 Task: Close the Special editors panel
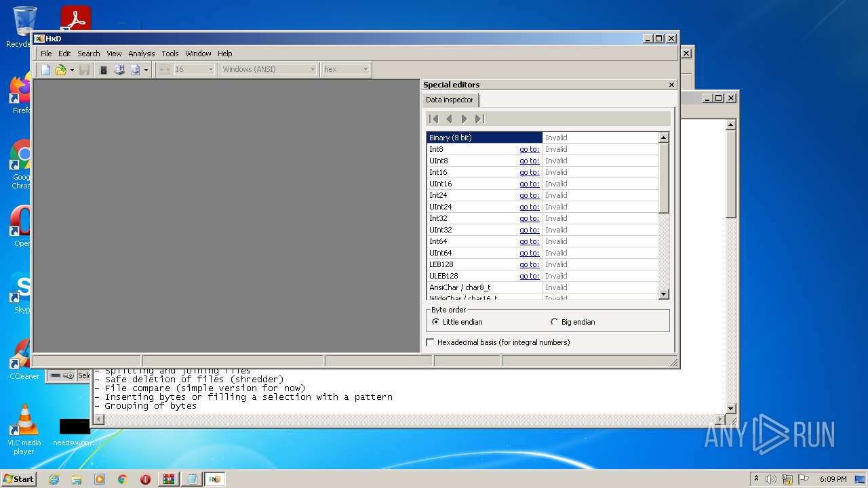tap(671, 85)
